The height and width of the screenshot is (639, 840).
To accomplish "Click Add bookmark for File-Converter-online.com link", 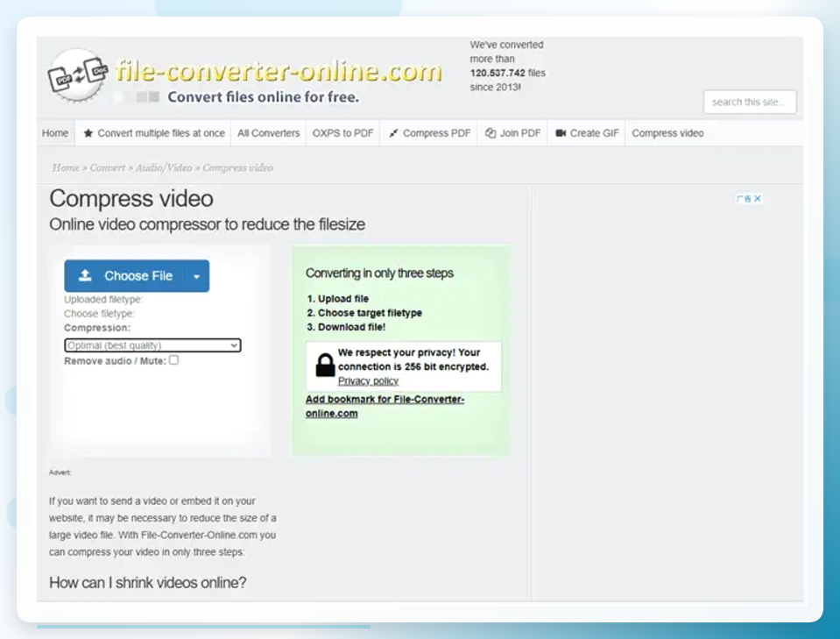I will (385, 407).
